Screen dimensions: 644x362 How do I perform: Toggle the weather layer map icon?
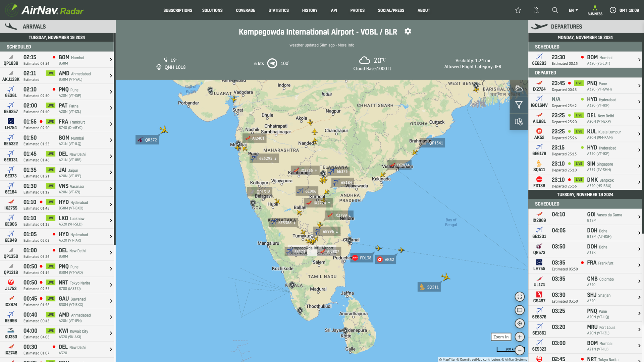(x=519, y=88)
